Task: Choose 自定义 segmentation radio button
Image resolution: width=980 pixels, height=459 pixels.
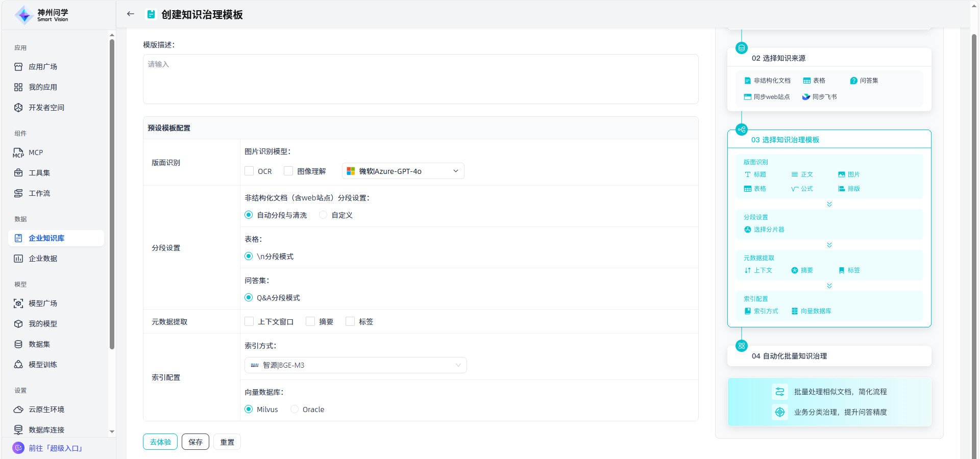Action: 323,215
